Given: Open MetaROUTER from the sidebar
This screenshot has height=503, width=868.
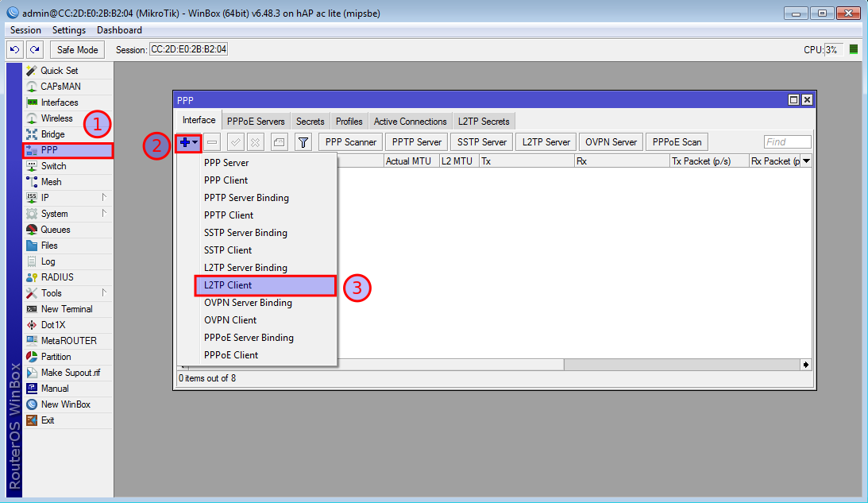Looking at the screenshot, I should tap(68, 341).
